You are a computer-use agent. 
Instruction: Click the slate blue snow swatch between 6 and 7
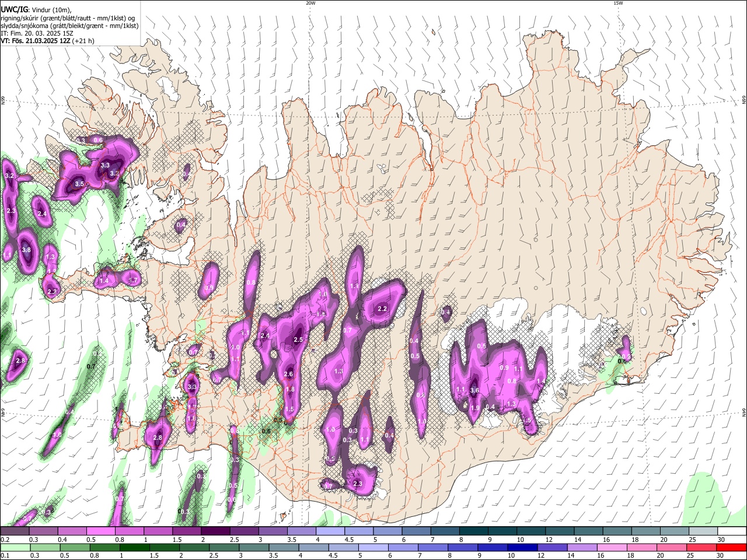click(416, 531)
